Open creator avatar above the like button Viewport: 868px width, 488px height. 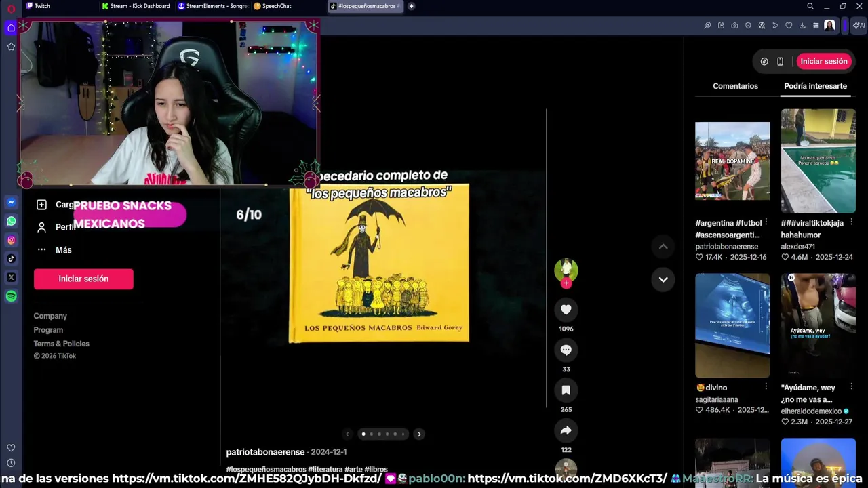coord(566,270)
